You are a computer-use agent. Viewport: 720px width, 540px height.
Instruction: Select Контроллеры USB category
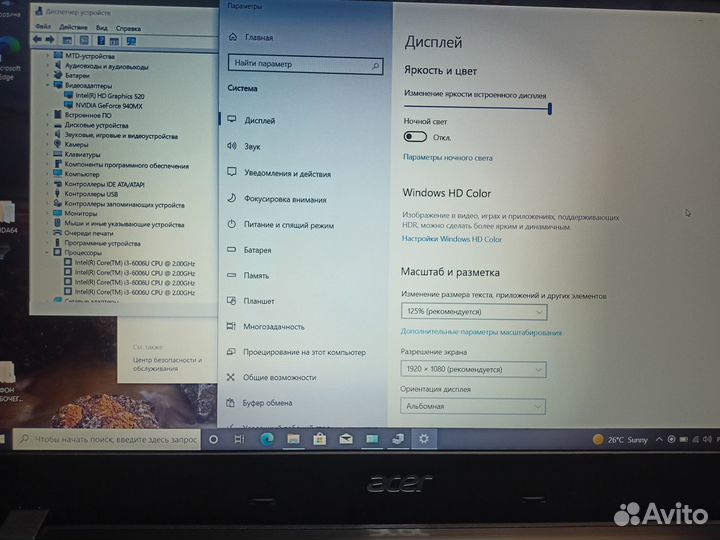click(x=91, y=194)
